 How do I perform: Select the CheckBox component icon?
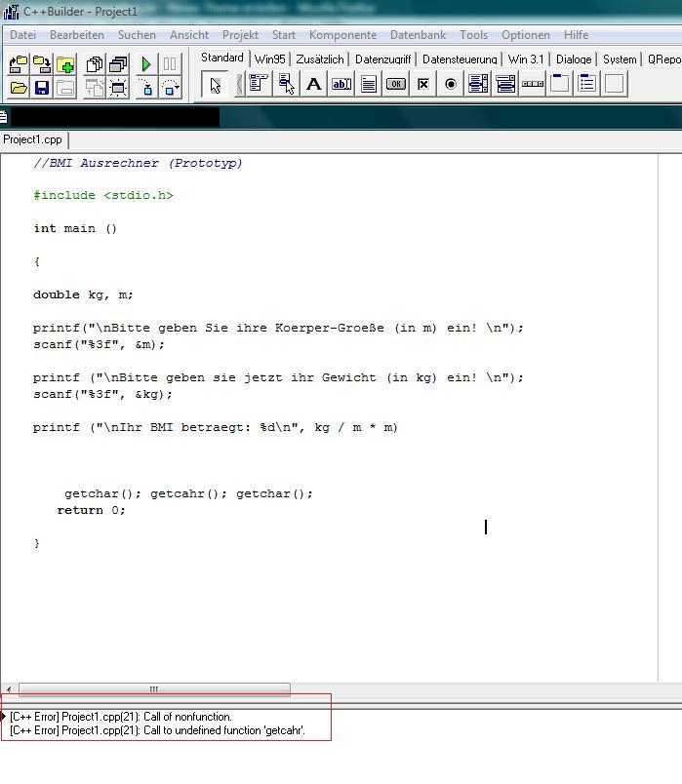pyautogui.click(x=422, y=84)
